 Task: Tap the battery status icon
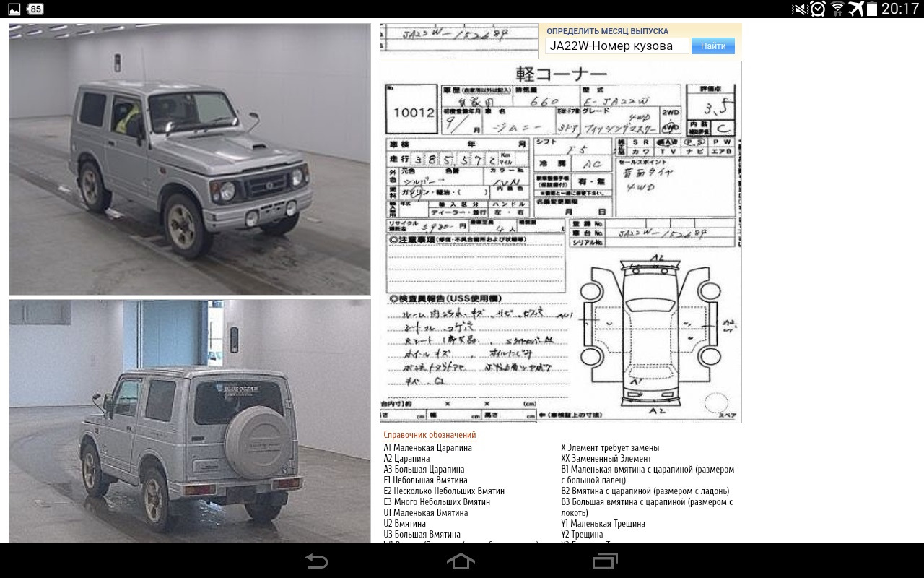pyautogui.click(x=872, y=9)
